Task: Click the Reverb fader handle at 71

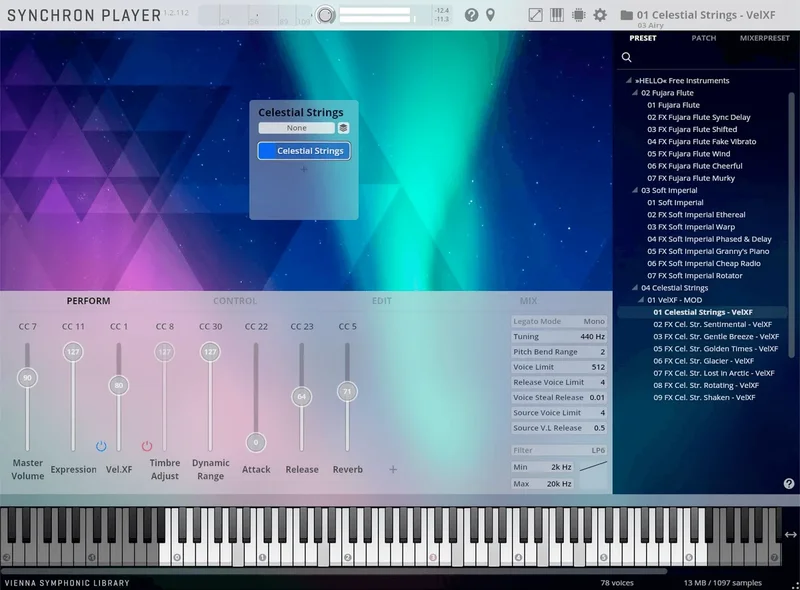Action: pyautogui.click(x=347, y=391)
